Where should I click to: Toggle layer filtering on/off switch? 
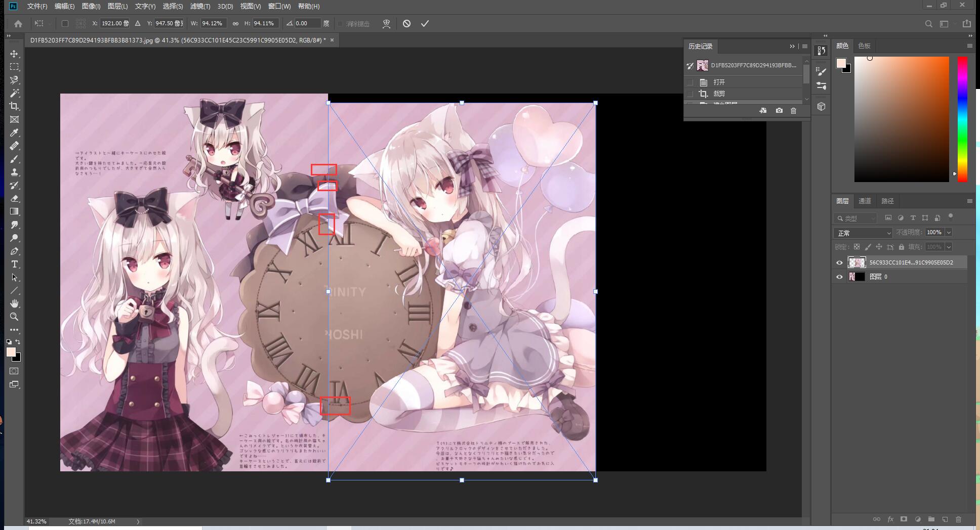951,216
